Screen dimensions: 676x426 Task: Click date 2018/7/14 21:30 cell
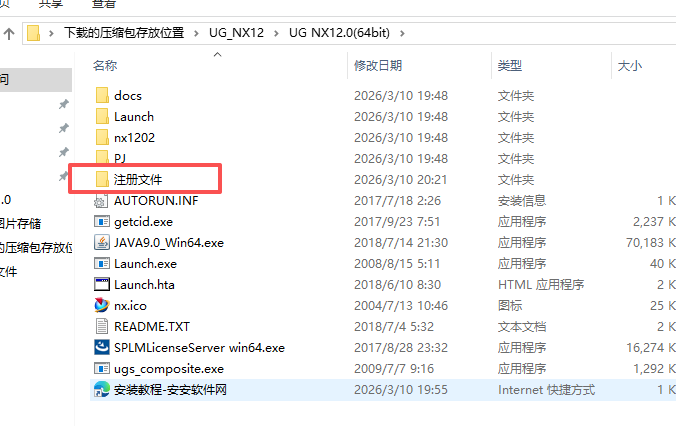(401, 242)
